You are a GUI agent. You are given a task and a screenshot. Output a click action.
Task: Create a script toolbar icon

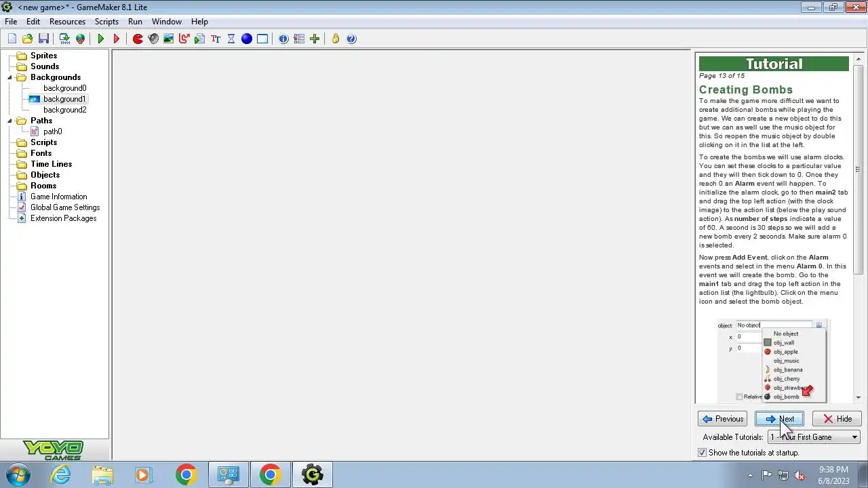tap(199, 39)
